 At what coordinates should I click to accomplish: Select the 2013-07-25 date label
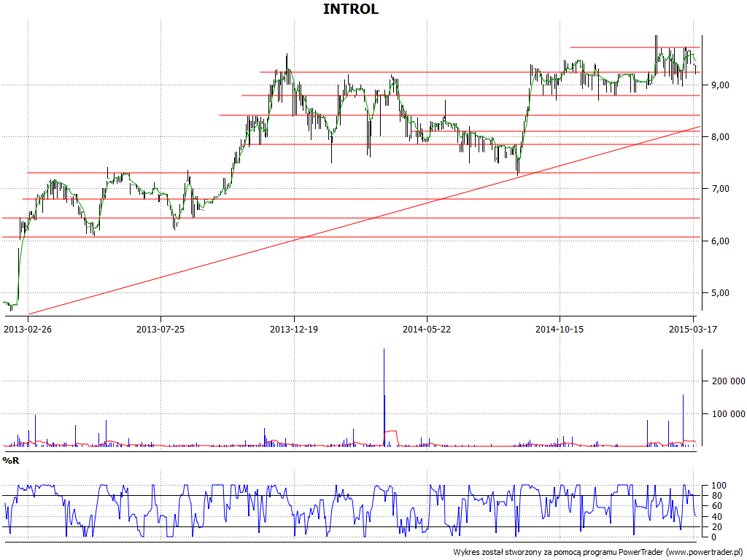[x=160, y=329]
